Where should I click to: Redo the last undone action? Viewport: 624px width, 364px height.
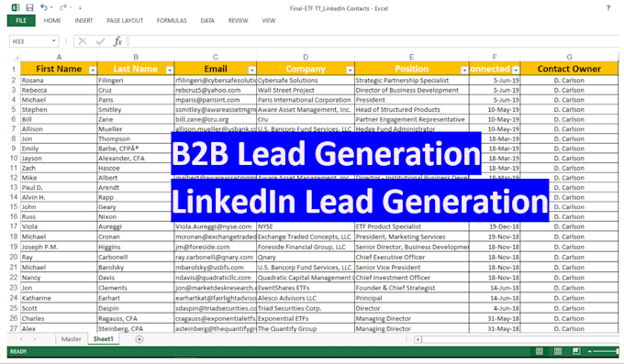click(63, 7)
